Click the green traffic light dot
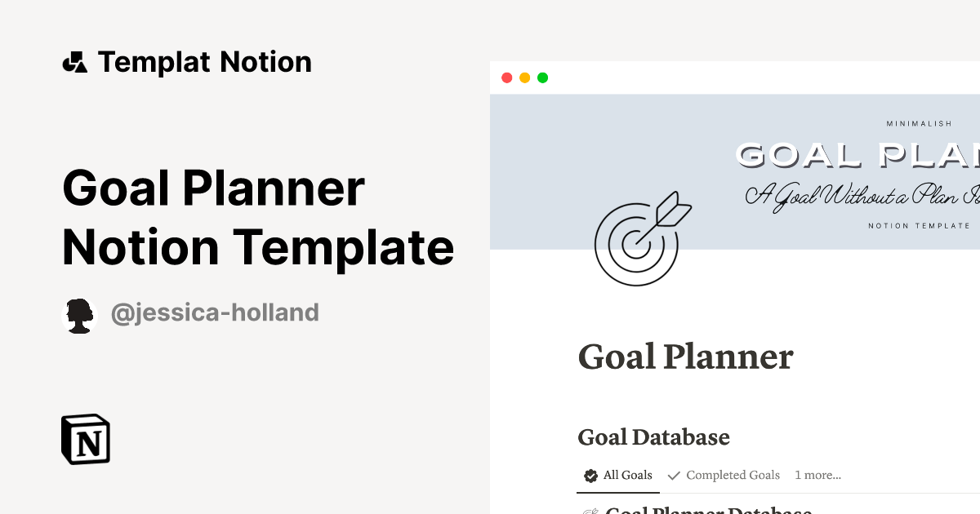This screenshot has width=980, height=514. coord(541,78)
